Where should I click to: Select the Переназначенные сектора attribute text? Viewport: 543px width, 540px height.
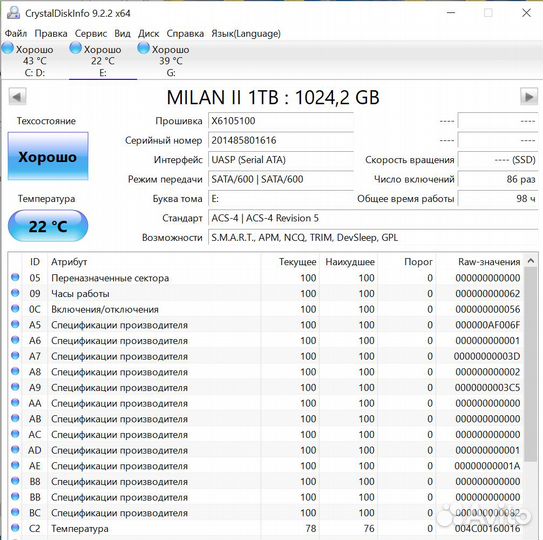(110, 278)
